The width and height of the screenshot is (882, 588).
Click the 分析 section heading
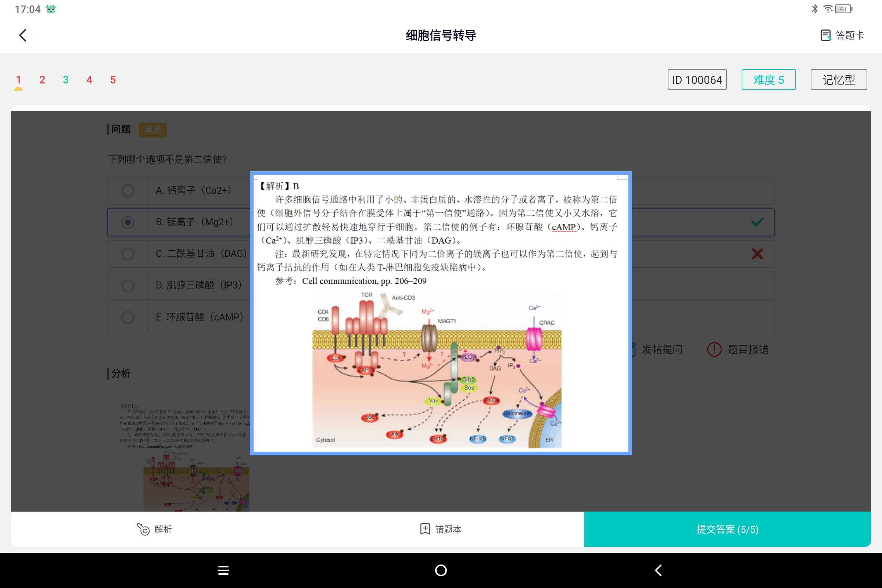point(121,373)
